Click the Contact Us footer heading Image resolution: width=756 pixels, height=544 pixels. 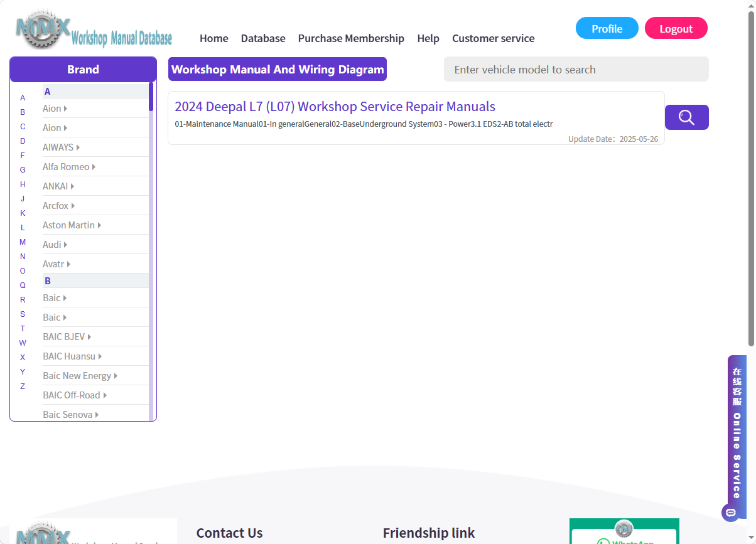pos(229,533)
